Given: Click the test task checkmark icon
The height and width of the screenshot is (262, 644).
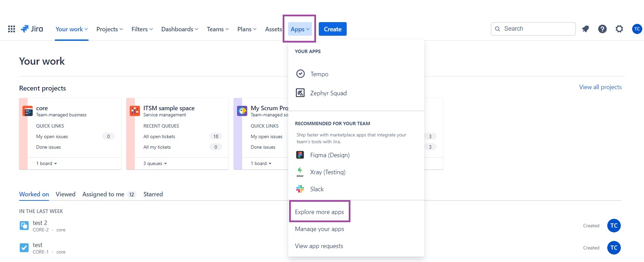Looking at the screenshot, I should coord(24,248).
